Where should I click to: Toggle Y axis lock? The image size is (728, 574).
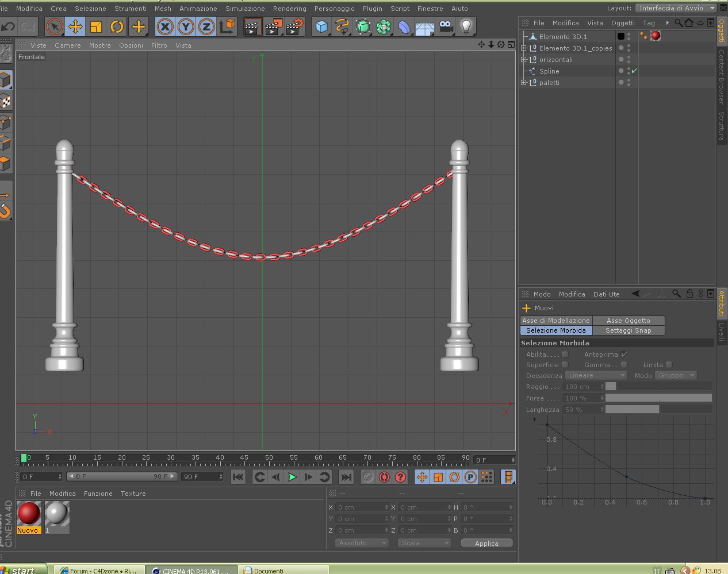pyautogui.click(x=186, y=26)
